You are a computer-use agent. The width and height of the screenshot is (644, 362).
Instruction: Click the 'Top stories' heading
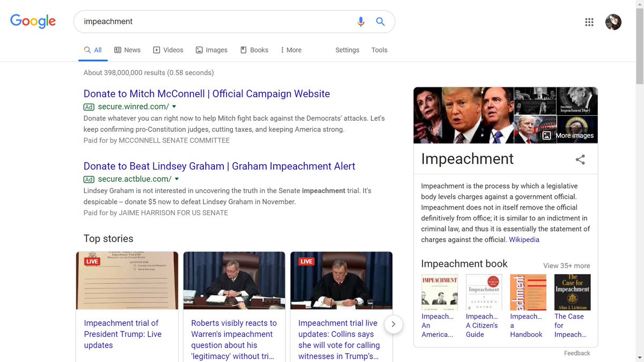coord(108,239)
